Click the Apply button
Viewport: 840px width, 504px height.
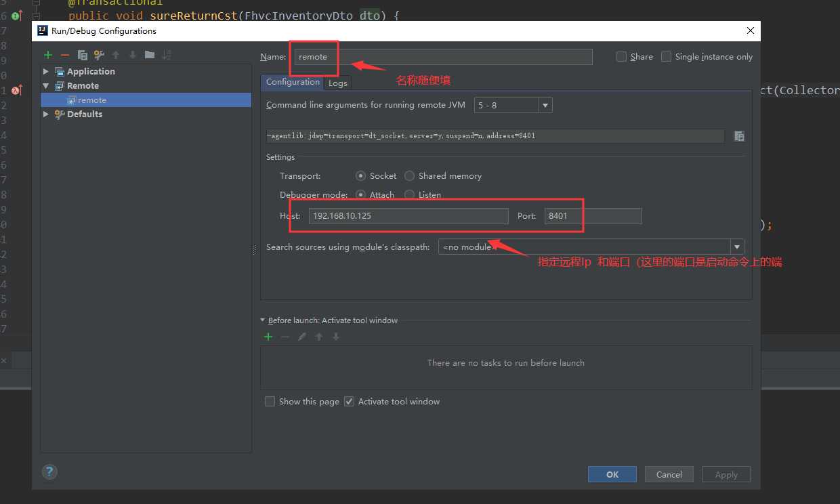tap(726, 474)
